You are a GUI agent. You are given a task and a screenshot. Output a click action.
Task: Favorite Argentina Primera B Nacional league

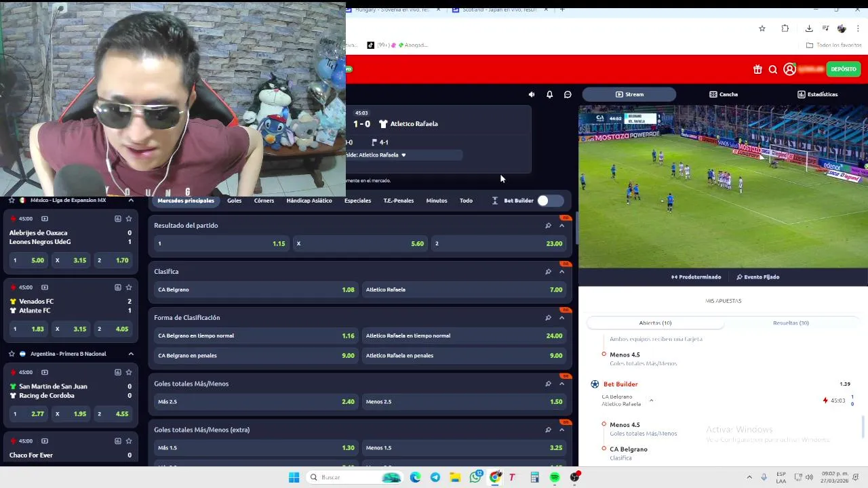(12, 354)
